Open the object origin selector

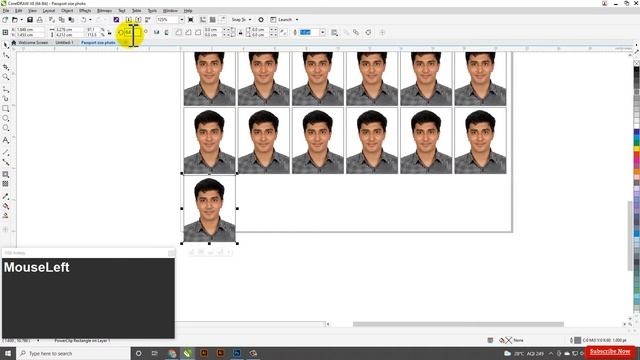(5, 32)
